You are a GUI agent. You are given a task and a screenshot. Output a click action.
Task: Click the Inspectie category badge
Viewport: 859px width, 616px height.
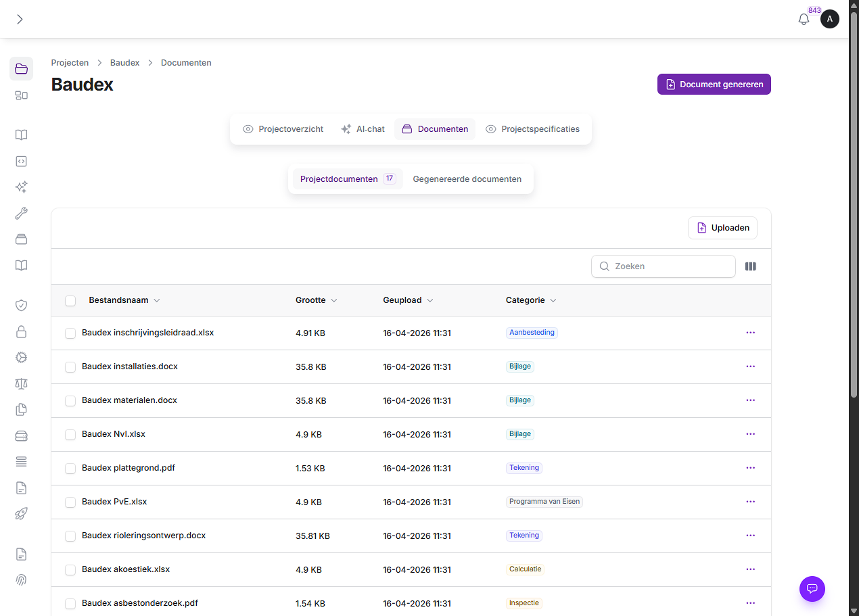524,603
